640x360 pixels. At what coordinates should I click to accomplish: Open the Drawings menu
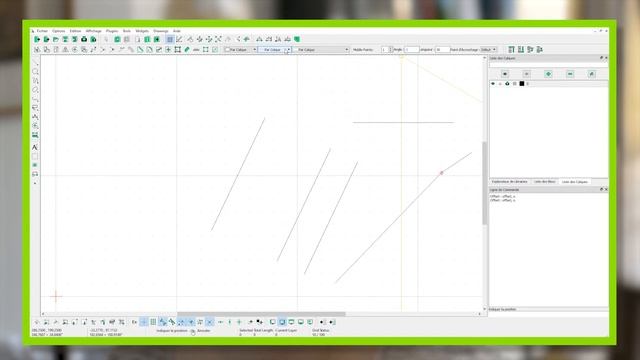(161, 31)
